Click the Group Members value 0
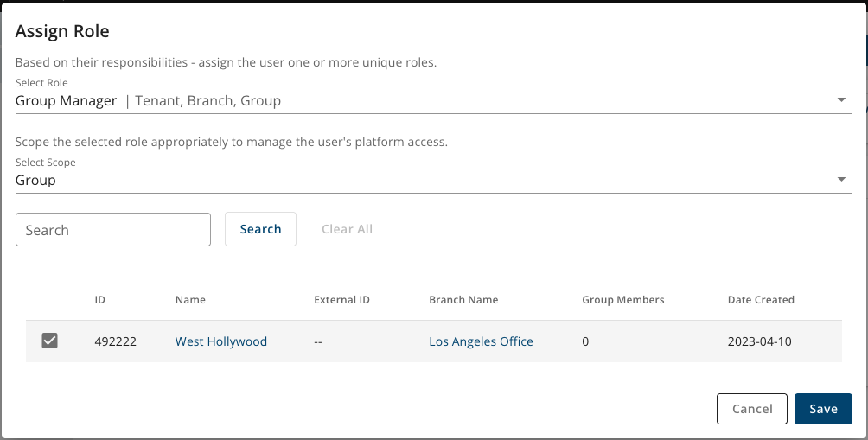The height and width of the screenshot is (440, 868). pyautogui.click(x=585, y=341)
